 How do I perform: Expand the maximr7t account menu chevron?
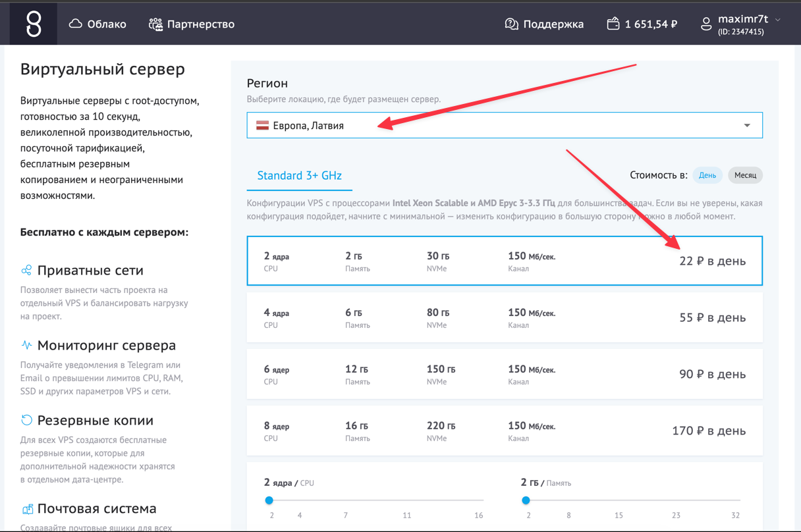(778, 20)
